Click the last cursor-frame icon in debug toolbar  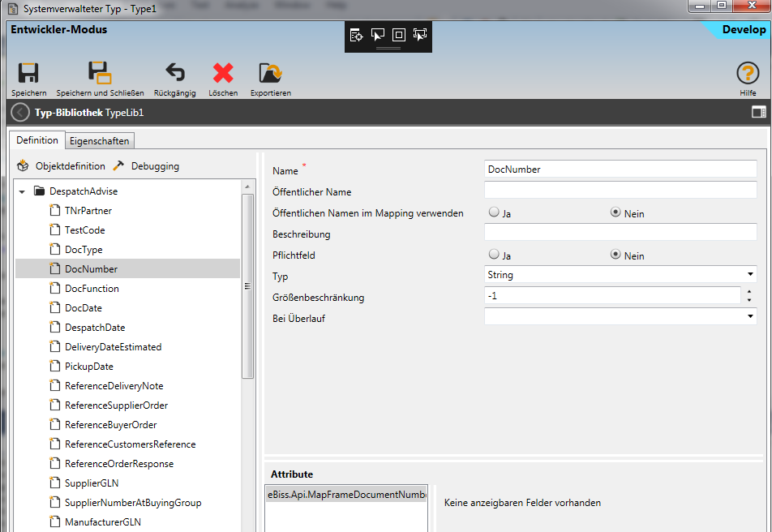(x=420, y=35)
